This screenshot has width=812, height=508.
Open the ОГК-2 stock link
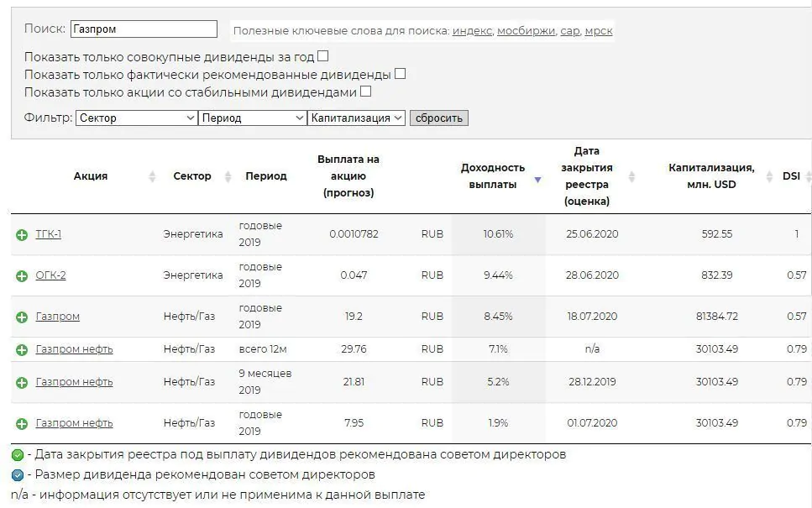(50, 275)
